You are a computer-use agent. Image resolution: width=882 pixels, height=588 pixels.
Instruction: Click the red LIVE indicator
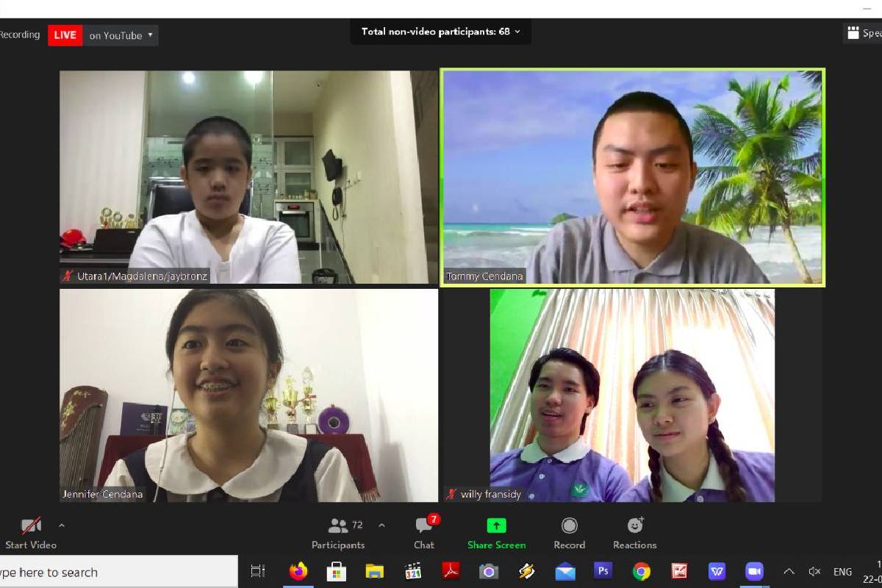click(x=65, y=35)
